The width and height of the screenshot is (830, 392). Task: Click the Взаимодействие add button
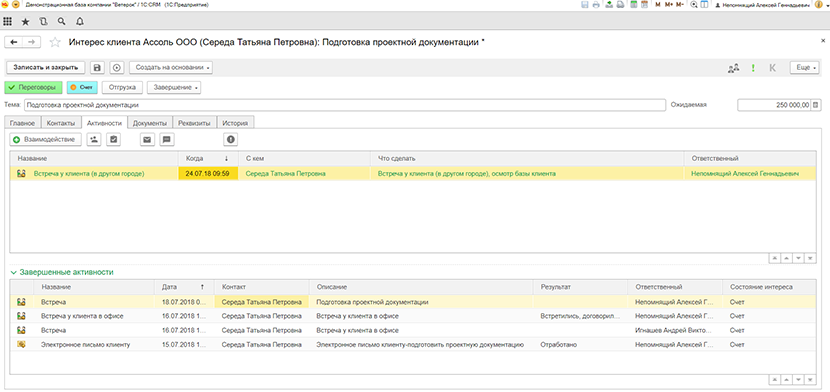click(x=46, y=140)
